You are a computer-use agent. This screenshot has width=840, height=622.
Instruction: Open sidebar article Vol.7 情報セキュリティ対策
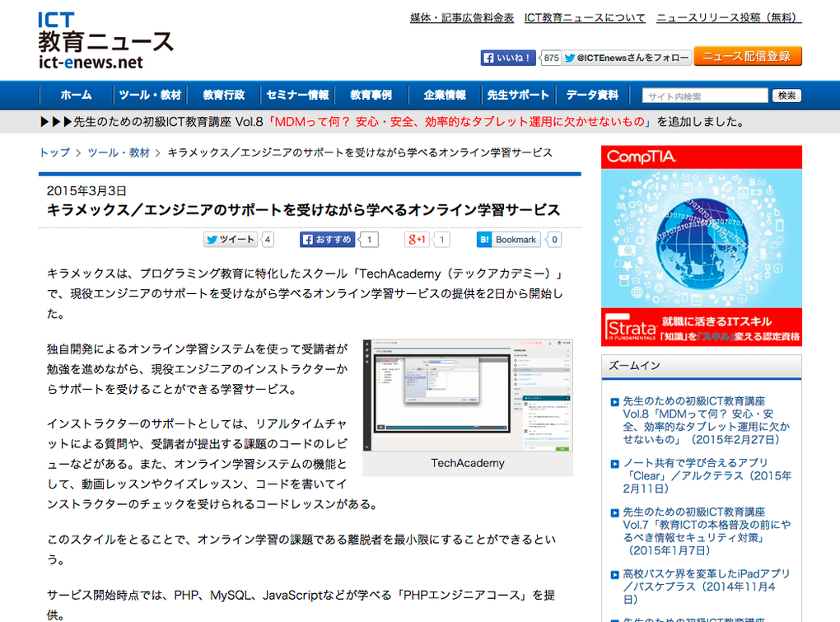[x=706, y=531]
